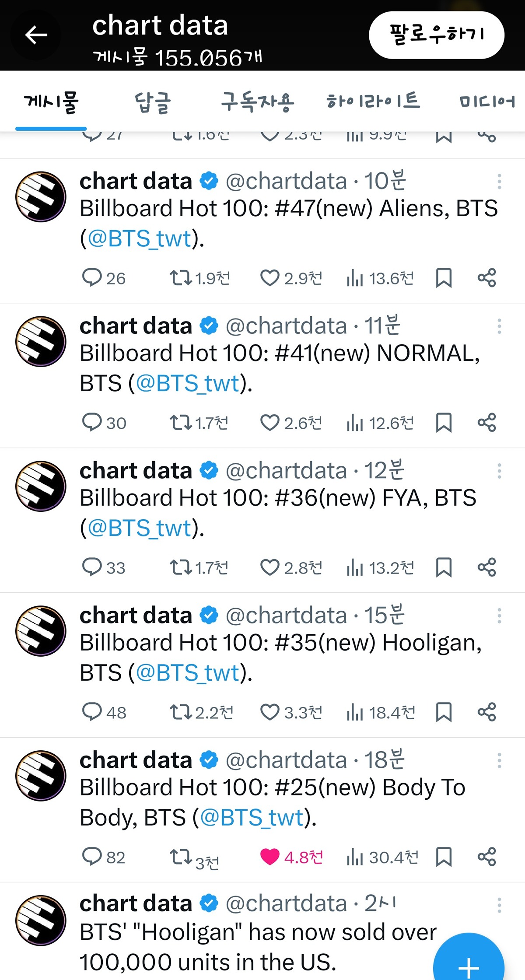Screen dimensions: 525x980
Task: Bookmark the NORMAL #41 post
Action: pyautogui.click(x=444, y=423)
